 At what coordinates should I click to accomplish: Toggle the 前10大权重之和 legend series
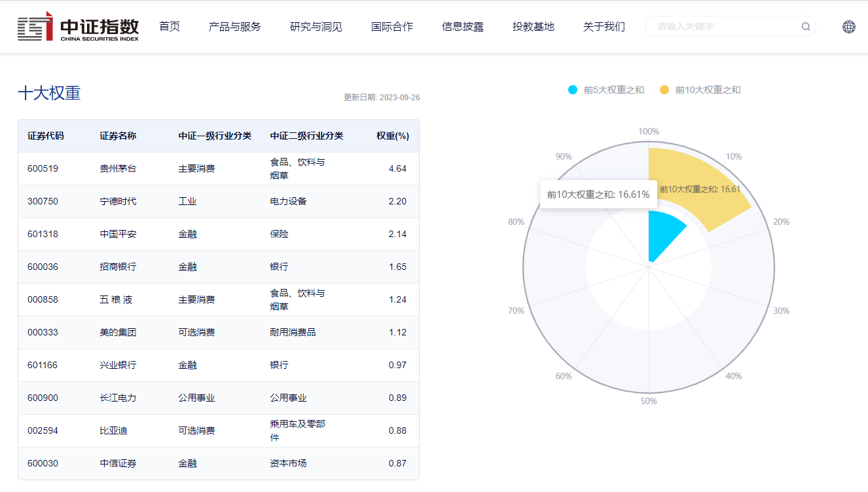click(x=700, y=90)
